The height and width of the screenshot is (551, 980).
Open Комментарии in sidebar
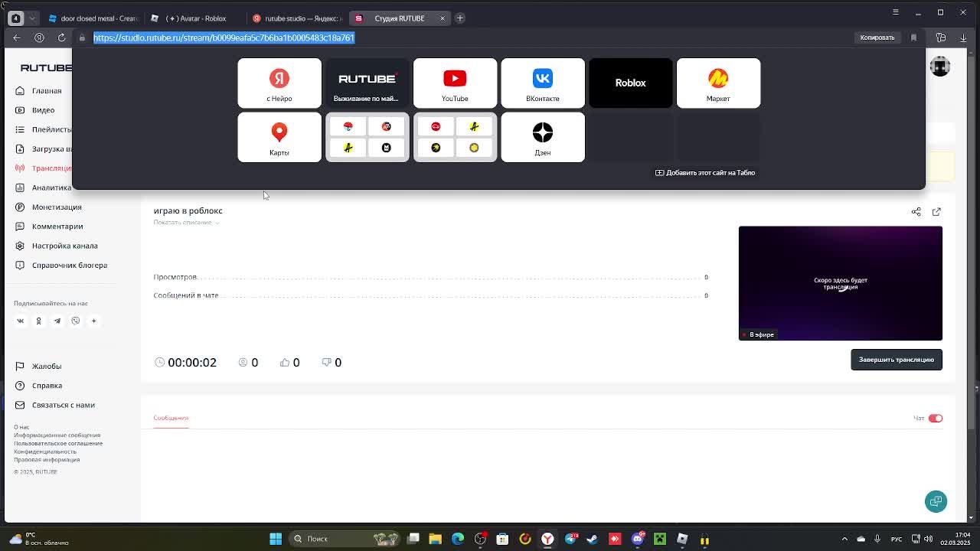pyautogui.click(x=57, y=227)
